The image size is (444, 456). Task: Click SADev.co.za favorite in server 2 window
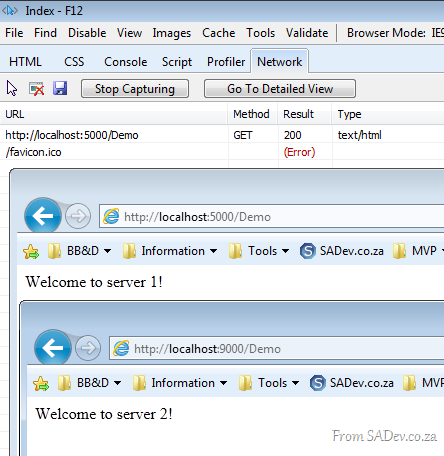click(x=352, y=383)
